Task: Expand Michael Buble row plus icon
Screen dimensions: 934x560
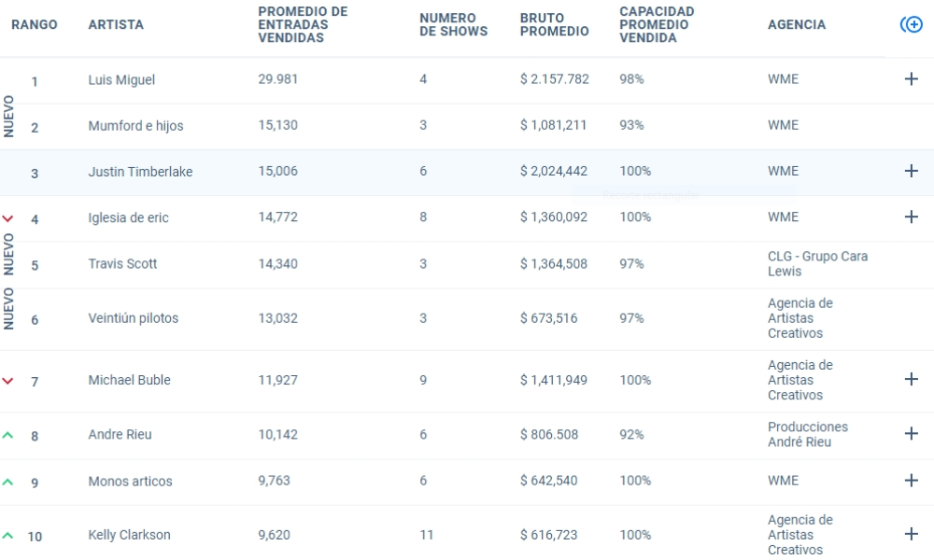Action: (x=911, y=380)
